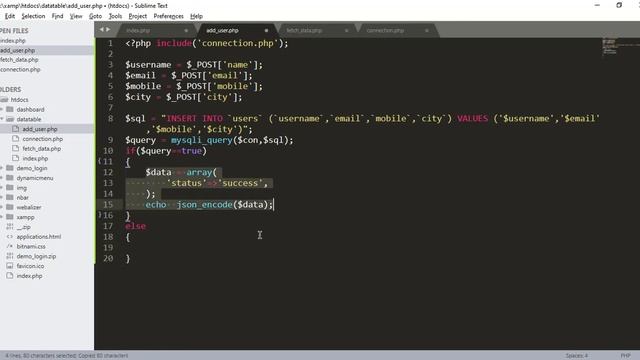
Task: Open the Goto menu
Action: [x=96, y=16]
